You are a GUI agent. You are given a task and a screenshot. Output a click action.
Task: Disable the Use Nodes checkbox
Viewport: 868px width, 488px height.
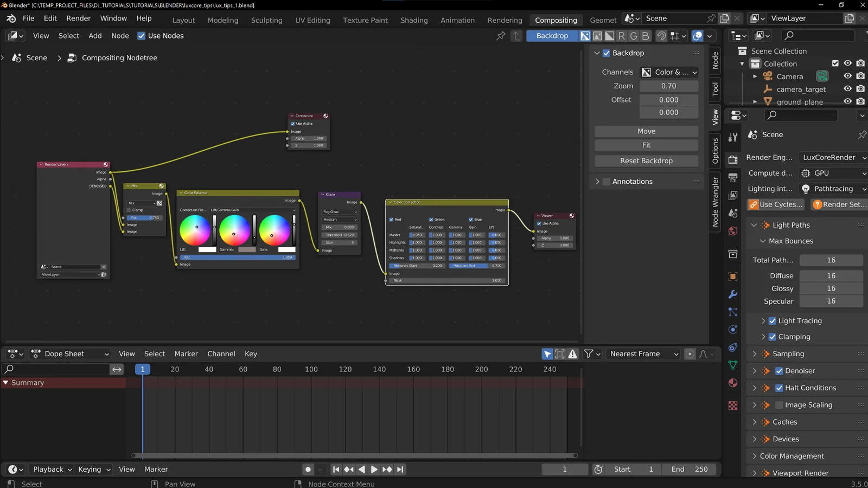click(142, 36)
